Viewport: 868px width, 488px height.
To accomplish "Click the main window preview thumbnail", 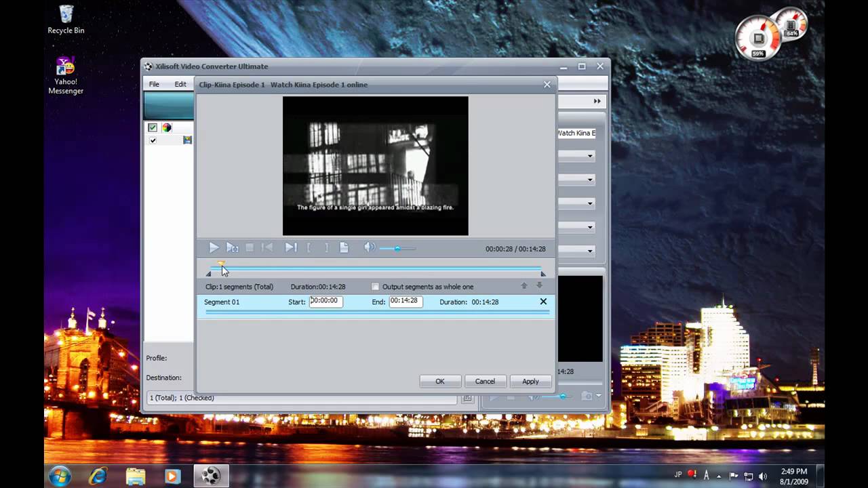I will [580, 319].
